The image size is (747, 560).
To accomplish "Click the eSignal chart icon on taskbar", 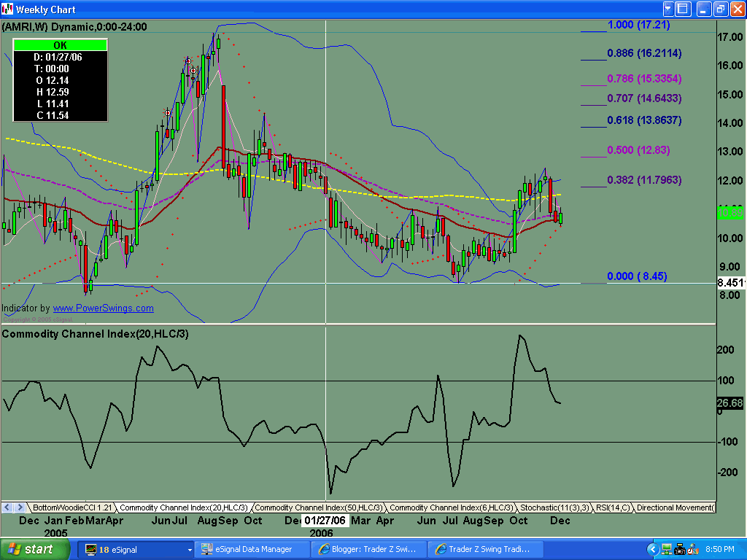I will click(90, 550).
